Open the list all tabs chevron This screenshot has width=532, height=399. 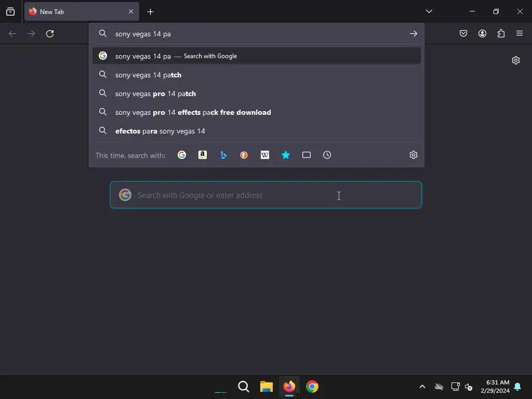[429, 11]
